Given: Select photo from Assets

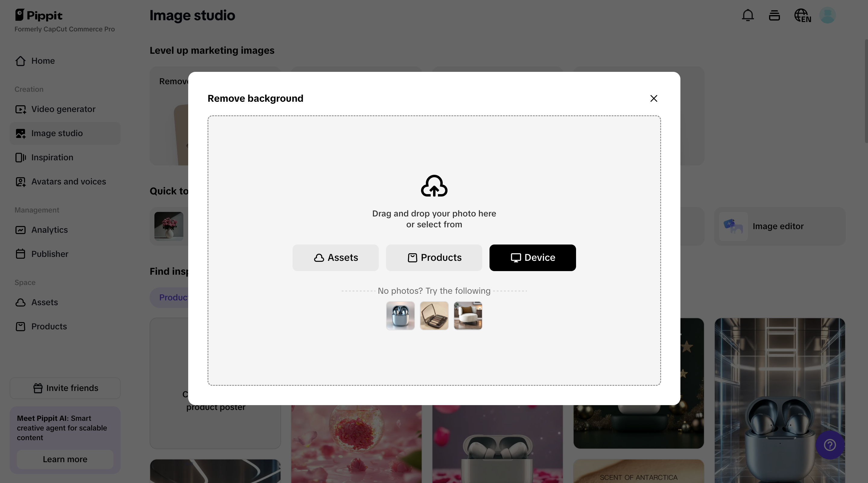Looking at the screenshot, I should point(336,258).
